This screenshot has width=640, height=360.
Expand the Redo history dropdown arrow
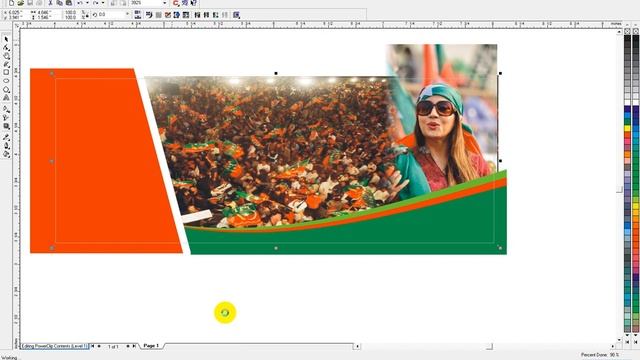[x=102, y=3]
